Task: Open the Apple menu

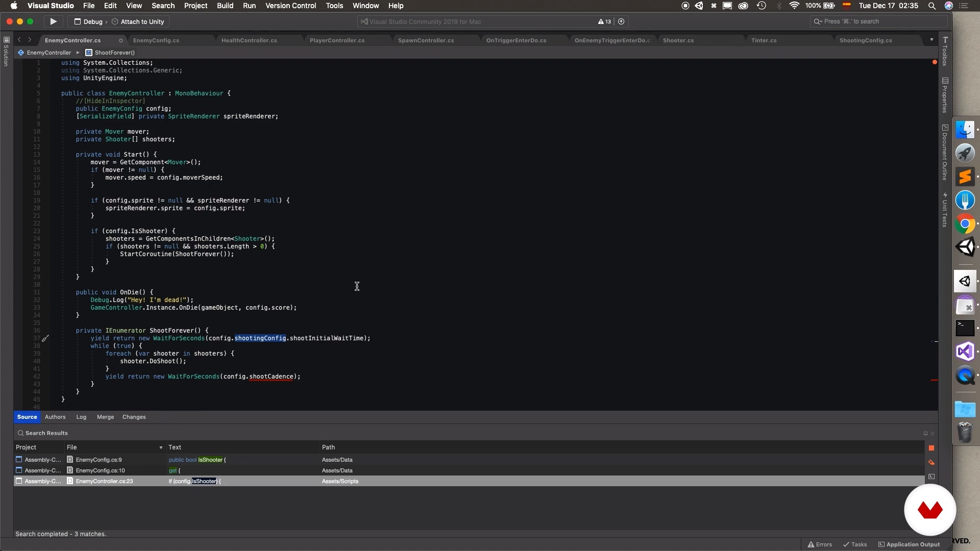Action: tap(14, 6)
